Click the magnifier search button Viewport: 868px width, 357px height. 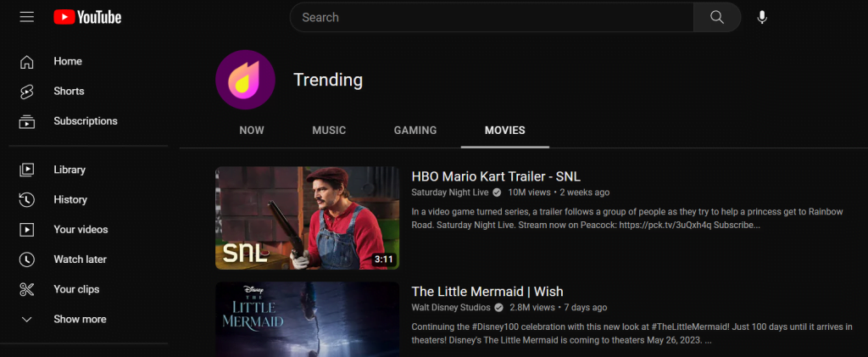click(x=717, y=17)
